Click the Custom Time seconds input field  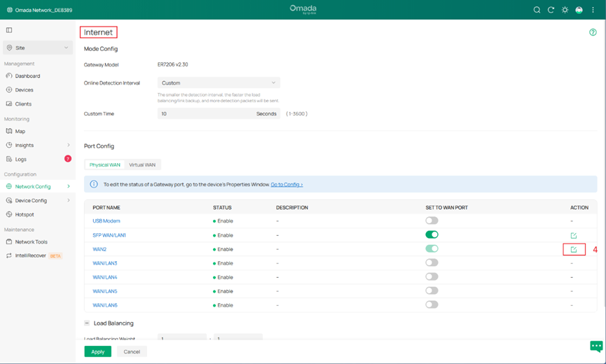[x=207, y=113]
